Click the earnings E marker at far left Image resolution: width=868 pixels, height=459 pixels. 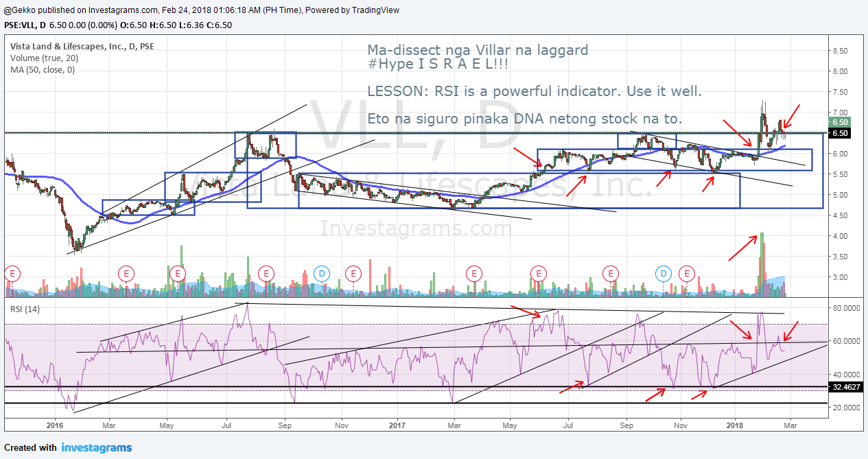[x=12, y=273]
